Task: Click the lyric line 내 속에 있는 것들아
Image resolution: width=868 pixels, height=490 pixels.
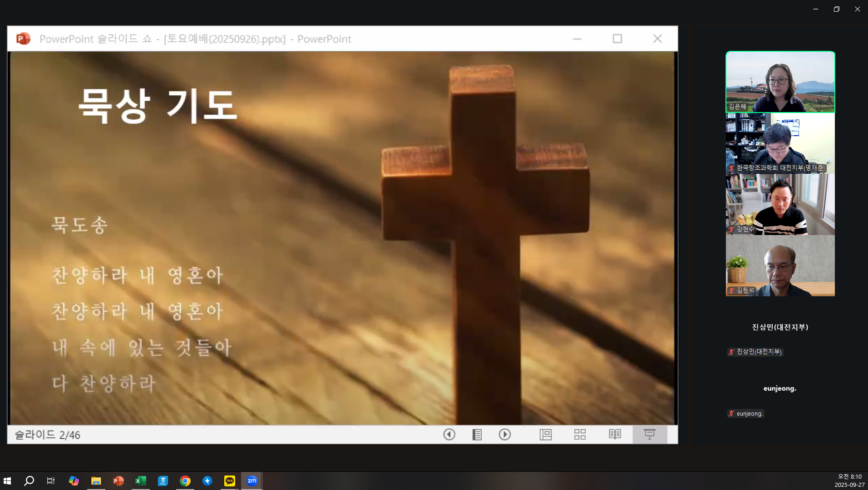Action: 142,348
